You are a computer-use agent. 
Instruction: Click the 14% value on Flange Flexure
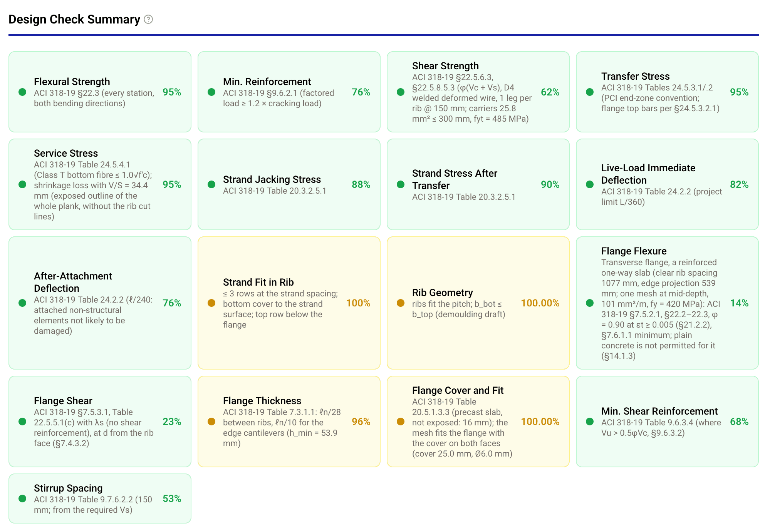pyautogui.click(x=739, y=303)
